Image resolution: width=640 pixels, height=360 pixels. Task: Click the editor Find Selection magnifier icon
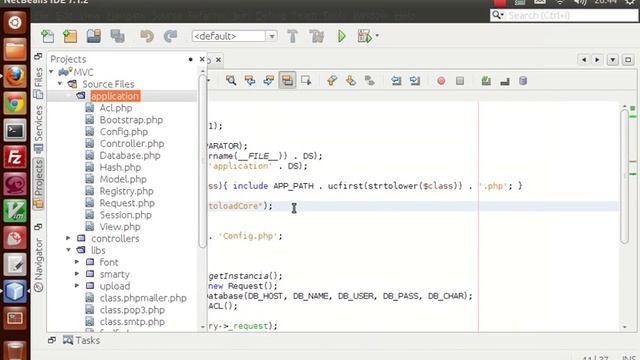point(231,80)
